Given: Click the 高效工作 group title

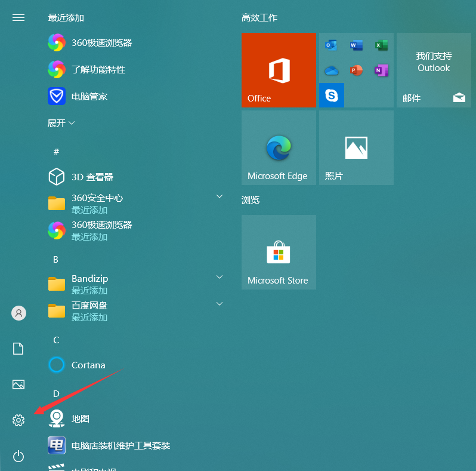Looking at the screenshot, I should pos(259,18).
